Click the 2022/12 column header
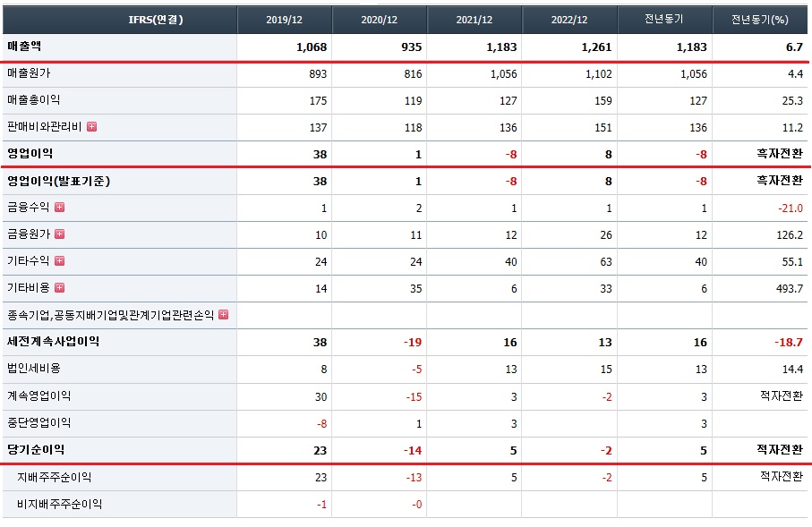 tap(569, 20)
